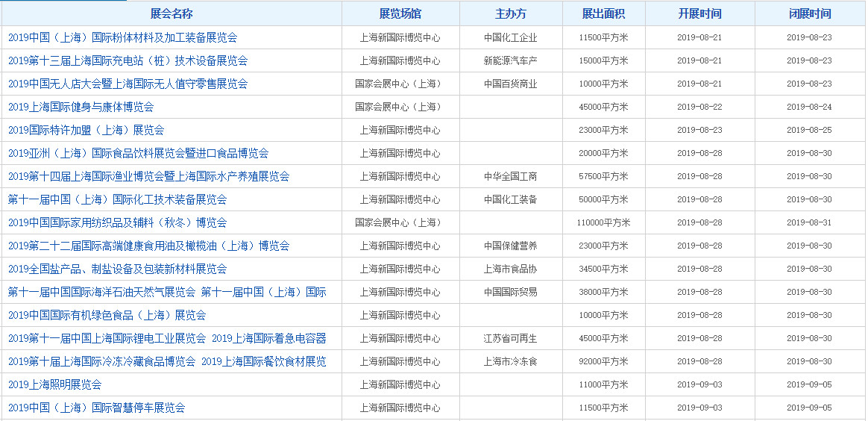The width and height of the screenshot is (868, 421).
Task: Select organizer cell 上海市冷冻食
Action: [x=510, y=361]
